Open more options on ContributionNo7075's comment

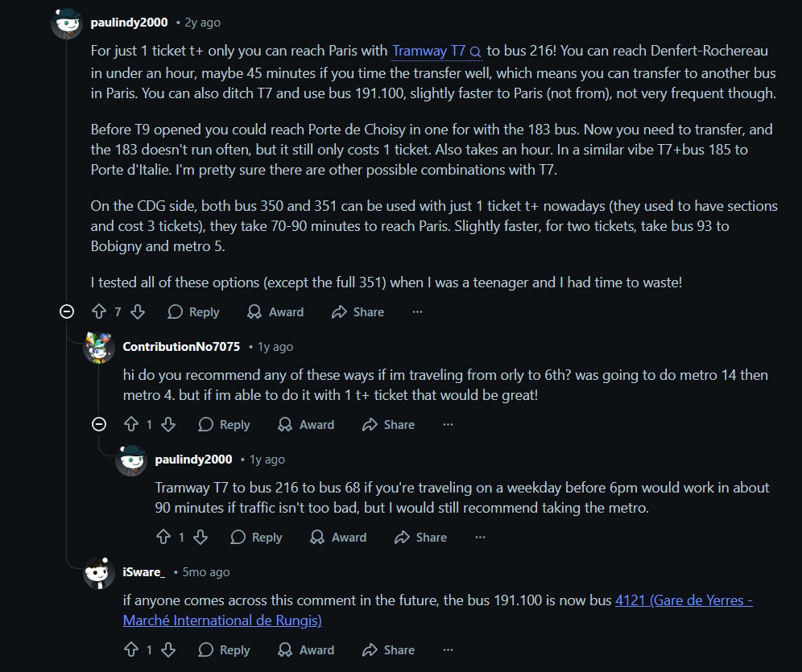point(448,424)
